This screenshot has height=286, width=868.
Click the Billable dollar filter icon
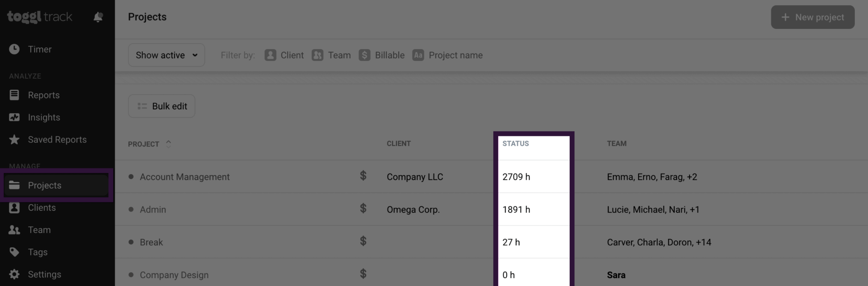364,55
